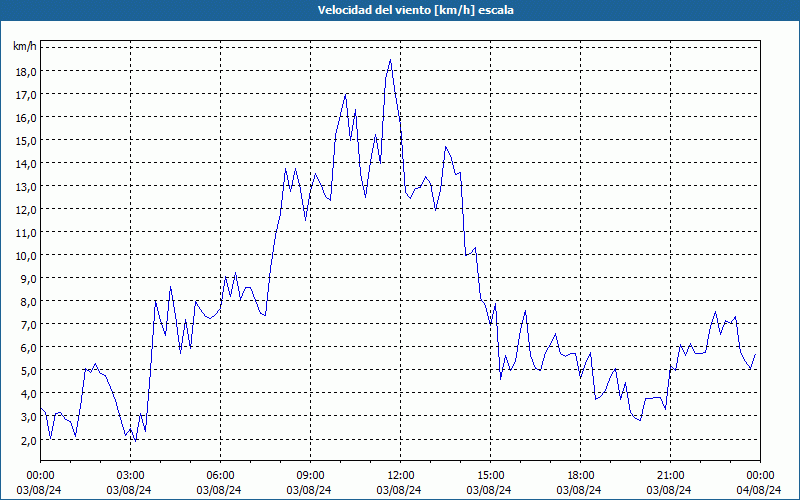The height and width of the screenshot is (500, 800).
Task: Click the 09:00 time axis label
Action: [310, 476]
